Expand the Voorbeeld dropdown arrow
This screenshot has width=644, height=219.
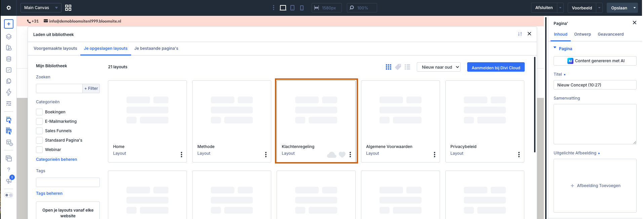[x=599, y=8]
